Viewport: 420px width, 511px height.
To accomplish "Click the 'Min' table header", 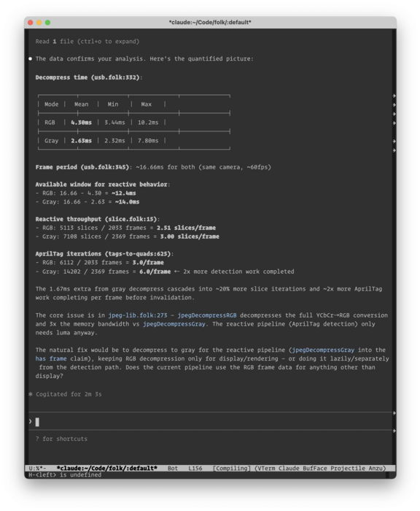I will click(113, 104).
